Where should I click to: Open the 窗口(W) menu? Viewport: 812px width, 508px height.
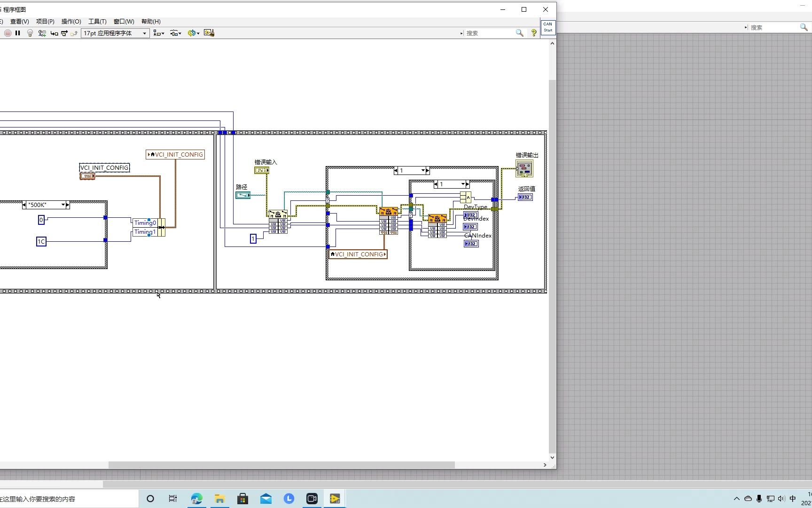(124, 22)
